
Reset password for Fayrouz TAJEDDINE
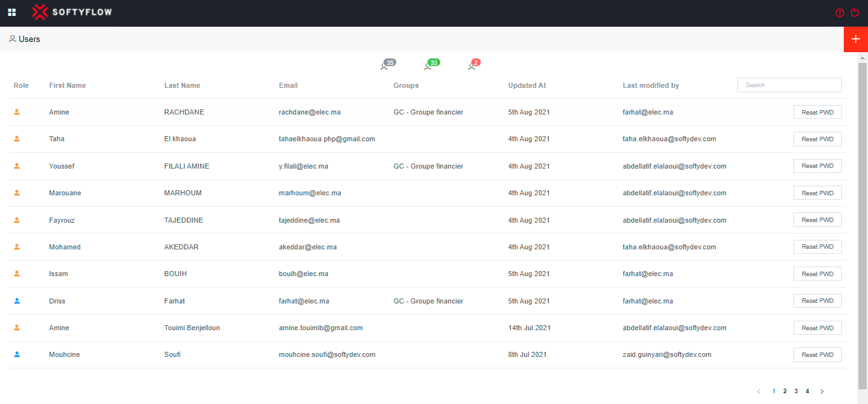tap(818, 220)
